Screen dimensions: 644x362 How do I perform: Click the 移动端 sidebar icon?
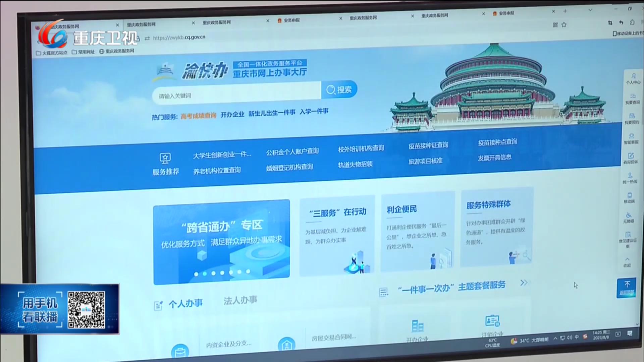pos(629,197)
